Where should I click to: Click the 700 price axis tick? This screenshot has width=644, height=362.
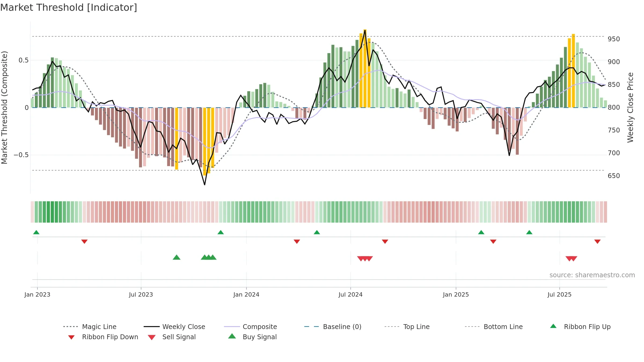(614, 153)
